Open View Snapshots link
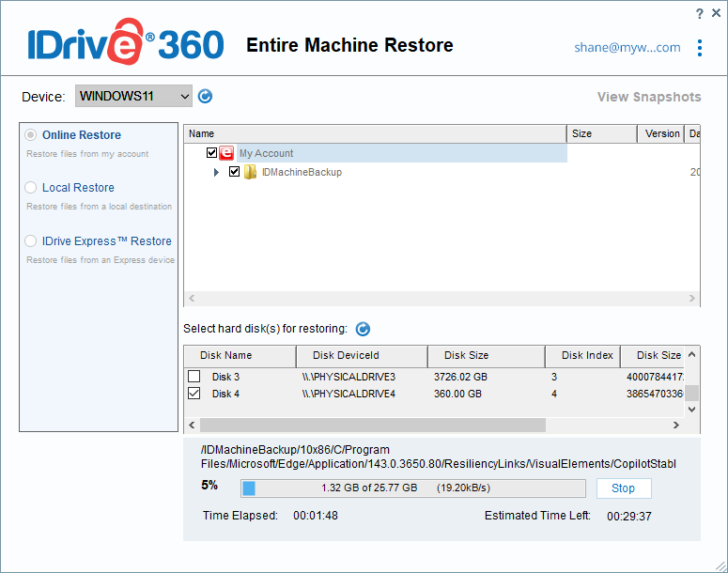728x573 pixels. pyautogui.click(x=649, y=97)
